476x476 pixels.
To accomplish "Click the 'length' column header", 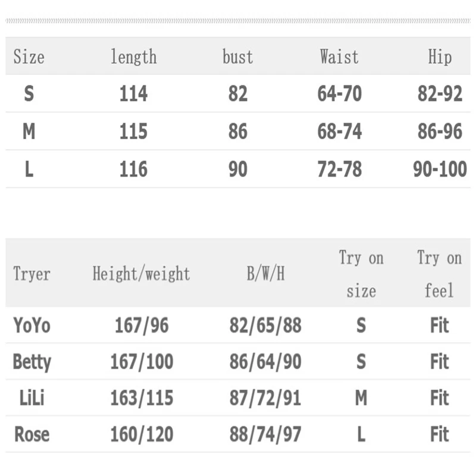I will (133, 57).
